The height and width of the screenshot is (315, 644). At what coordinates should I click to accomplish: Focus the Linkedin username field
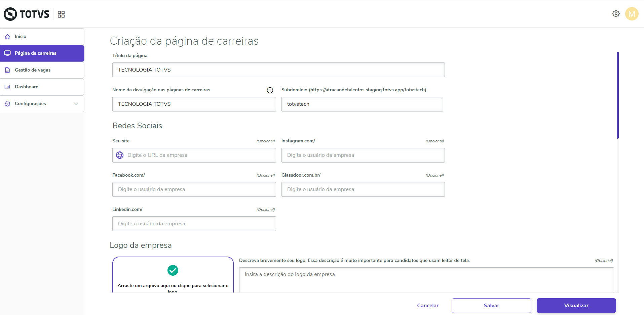coord(194,224)
